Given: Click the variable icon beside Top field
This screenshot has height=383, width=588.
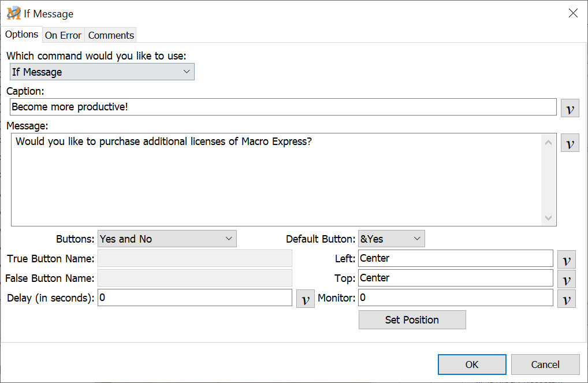Looking at the screenshot, I should click(566, 279).
